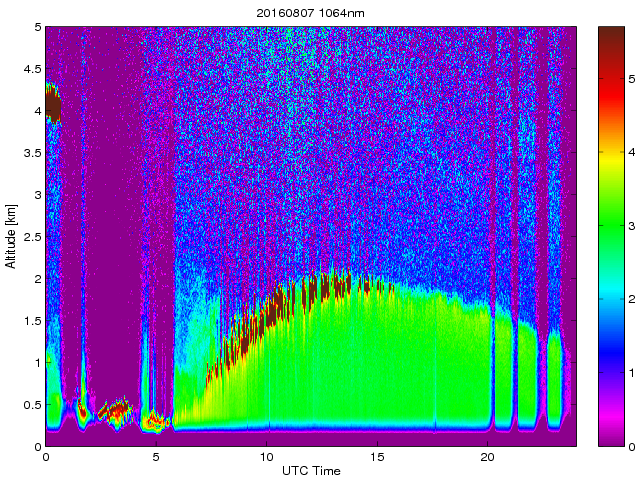The image size is (640, 480).
Task: Pick the cyan band in the colorbar
Action: (x=610, y=300)
